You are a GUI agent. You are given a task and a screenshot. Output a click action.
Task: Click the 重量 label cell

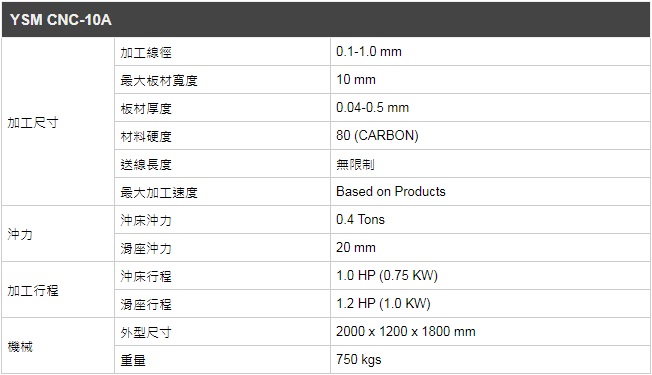222,360
